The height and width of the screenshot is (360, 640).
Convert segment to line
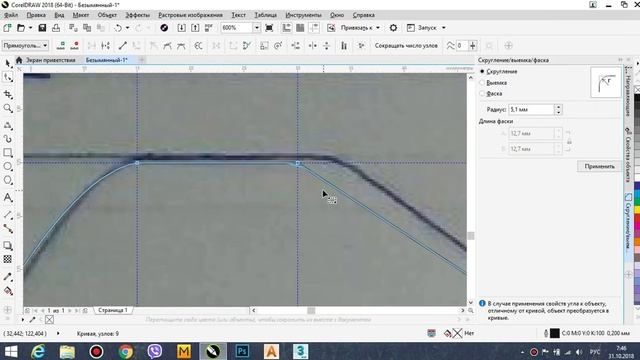click(122, 46)
